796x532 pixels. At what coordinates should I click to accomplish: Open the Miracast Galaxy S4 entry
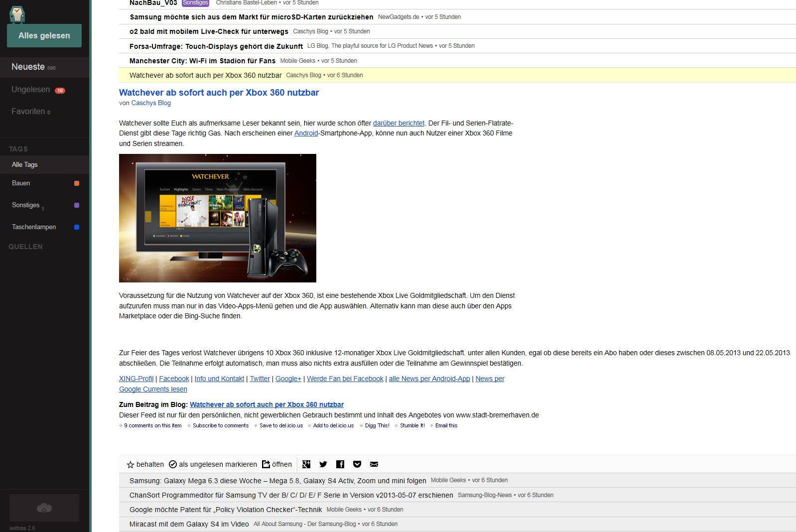click(457, 524)
